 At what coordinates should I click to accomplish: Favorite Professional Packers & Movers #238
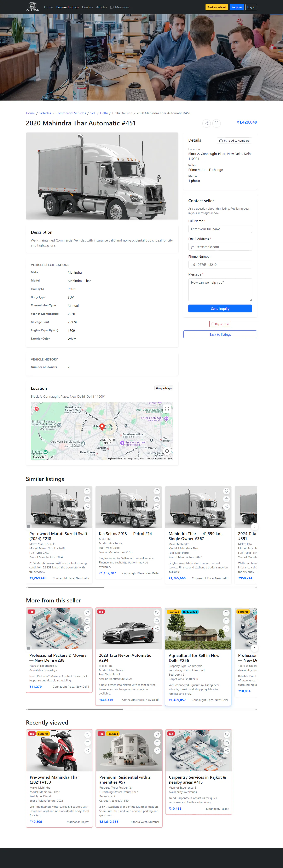point(87,613)
